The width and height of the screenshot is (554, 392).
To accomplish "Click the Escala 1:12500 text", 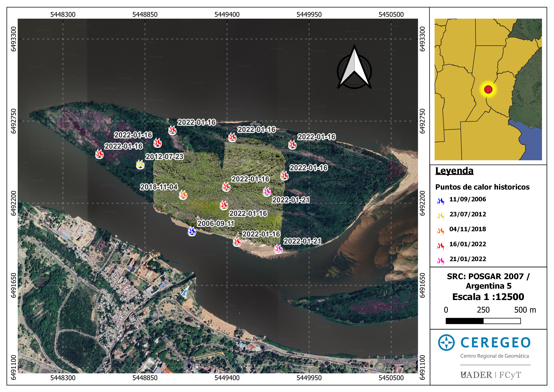I will point(488,297).
